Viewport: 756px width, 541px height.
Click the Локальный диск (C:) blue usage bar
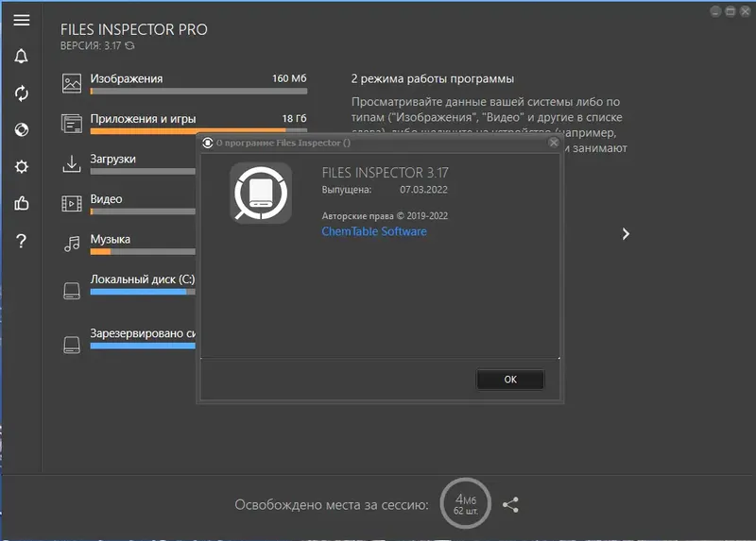click(143, 292)
